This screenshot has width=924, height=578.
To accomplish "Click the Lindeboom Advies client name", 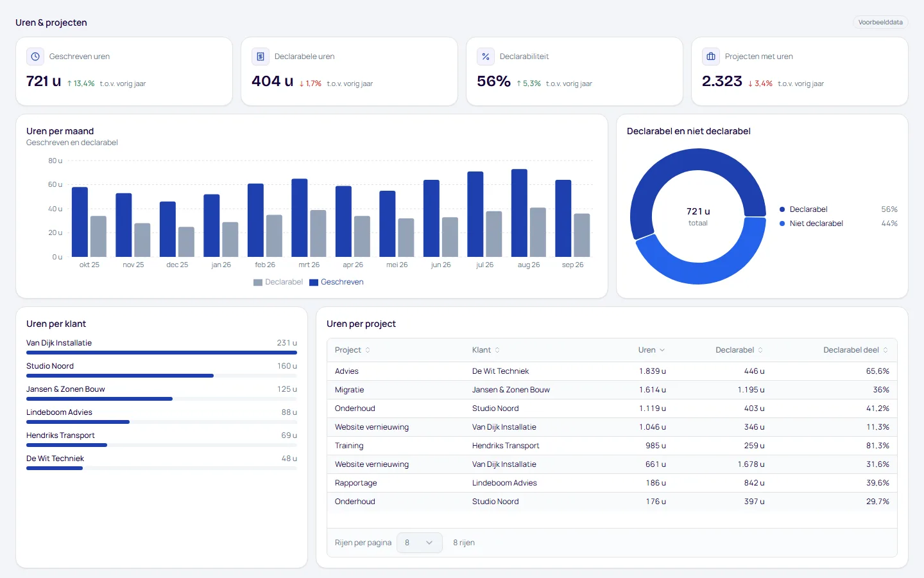I will [59, 412].
